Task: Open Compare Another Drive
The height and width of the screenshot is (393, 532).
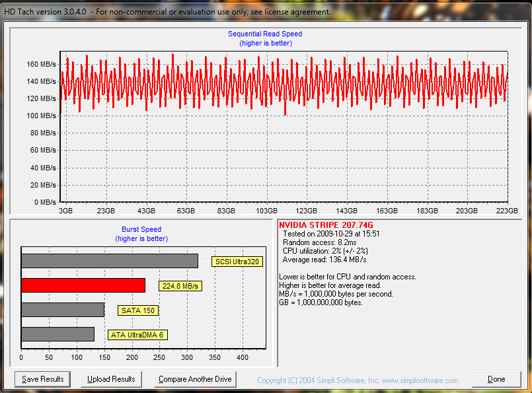Action: (195, 379)
